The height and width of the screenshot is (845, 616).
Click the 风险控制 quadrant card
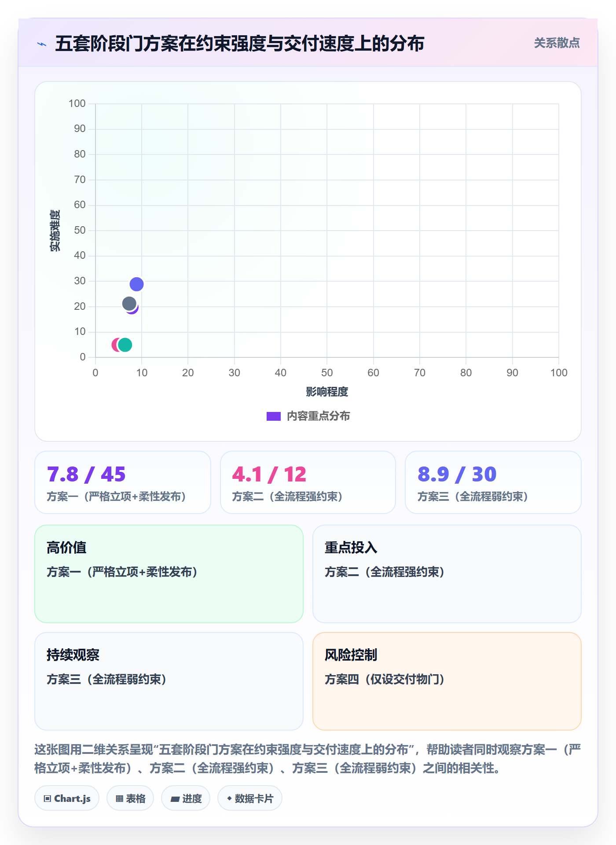point(447,681)
